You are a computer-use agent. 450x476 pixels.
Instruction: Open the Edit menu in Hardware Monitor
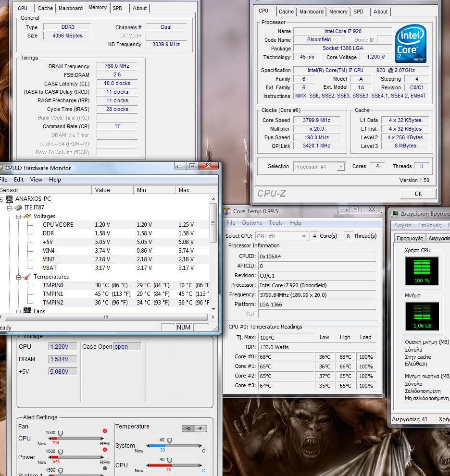click(19, 180)
